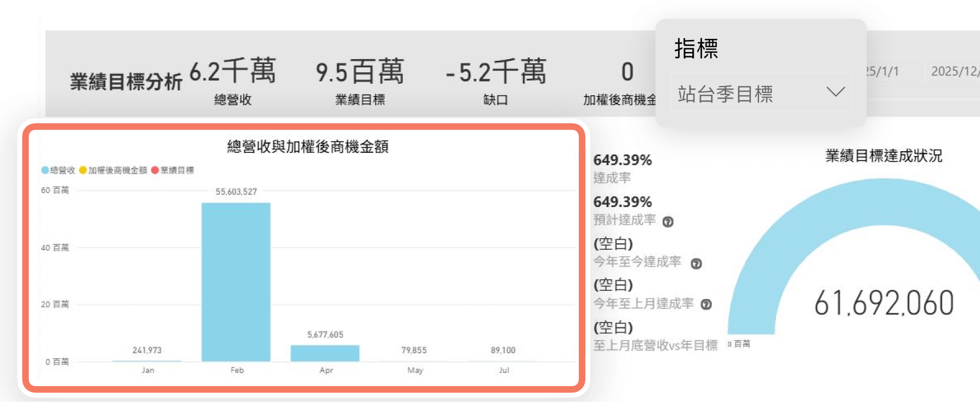
Task: Select the Apr bar labeled 5,677,605
Action: click(326, 352)
